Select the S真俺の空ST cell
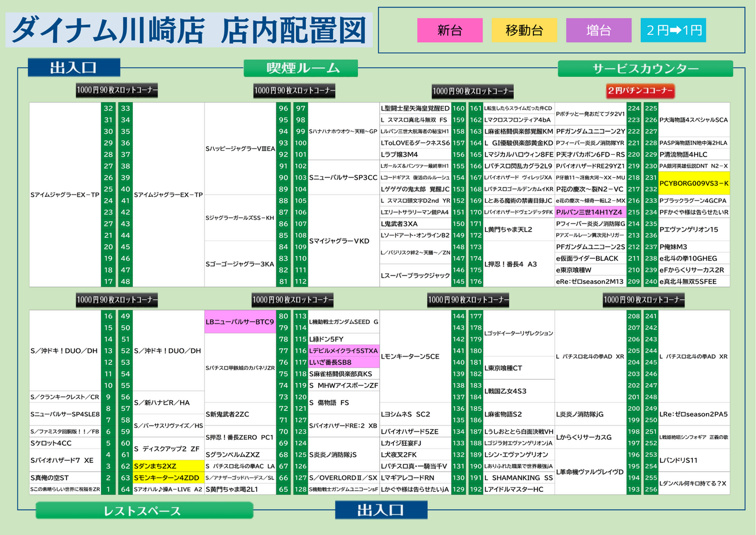756x535 pixels. click(x=65, y=478)
